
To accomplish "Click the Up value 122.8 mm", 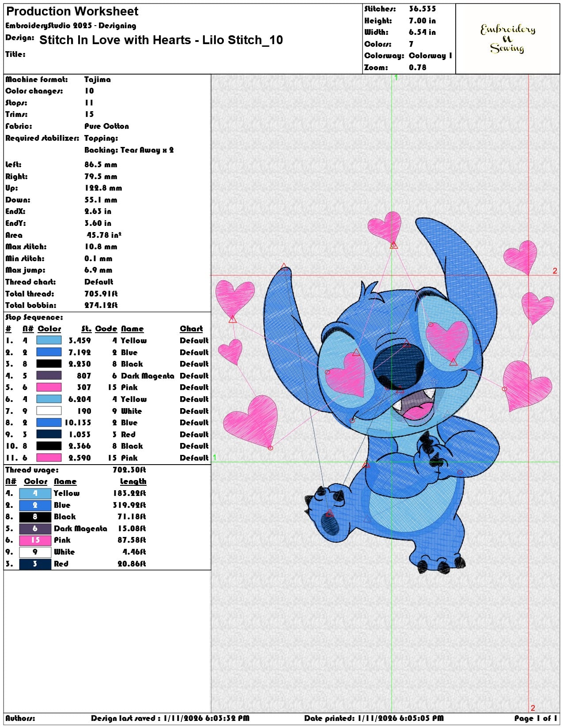I will coord(103,188).
